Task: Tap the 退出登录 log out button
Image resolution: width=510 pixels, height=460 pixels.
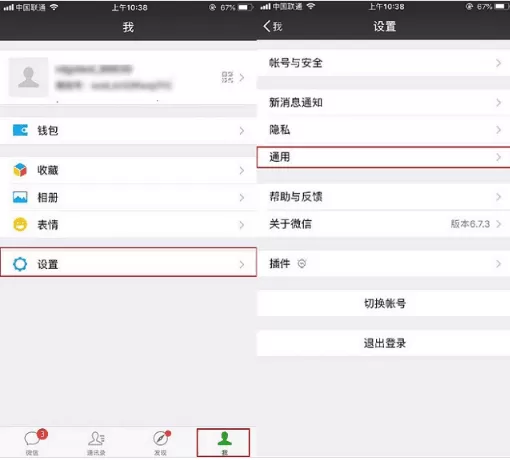Action: (383, 343)
